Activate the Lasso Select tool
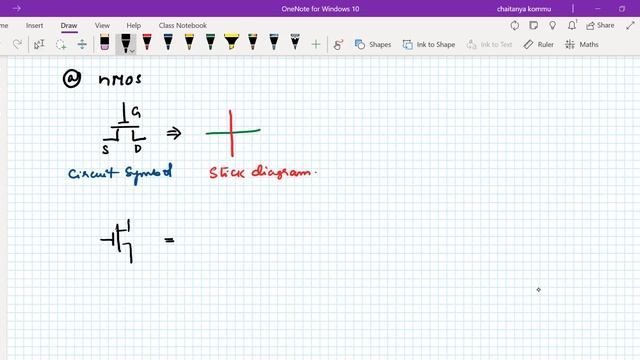Viewport: 640px width, 360px height. pyautogui.click(x=61, y=44)
